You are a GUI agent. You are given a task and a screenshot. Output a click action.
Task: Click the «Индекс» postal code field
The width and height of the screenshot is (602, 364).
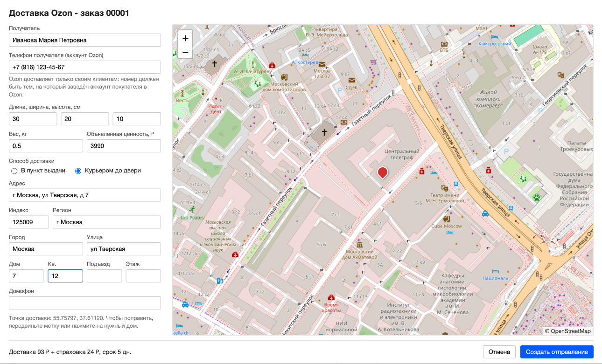click(x=29, y=222)
